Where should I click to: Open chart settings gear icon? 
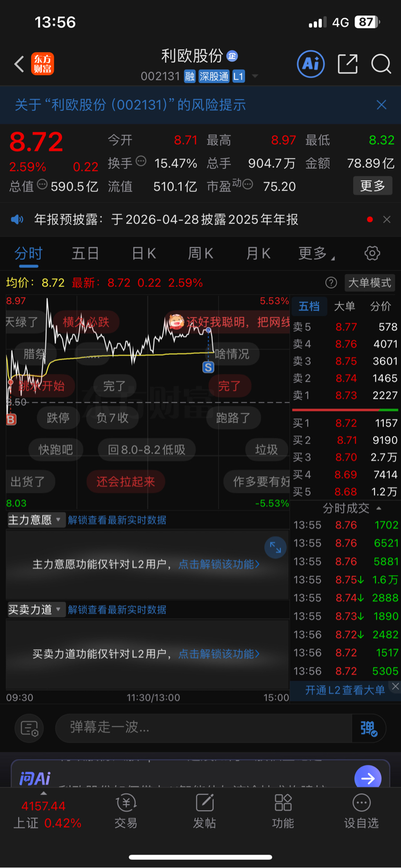point(372,254)
